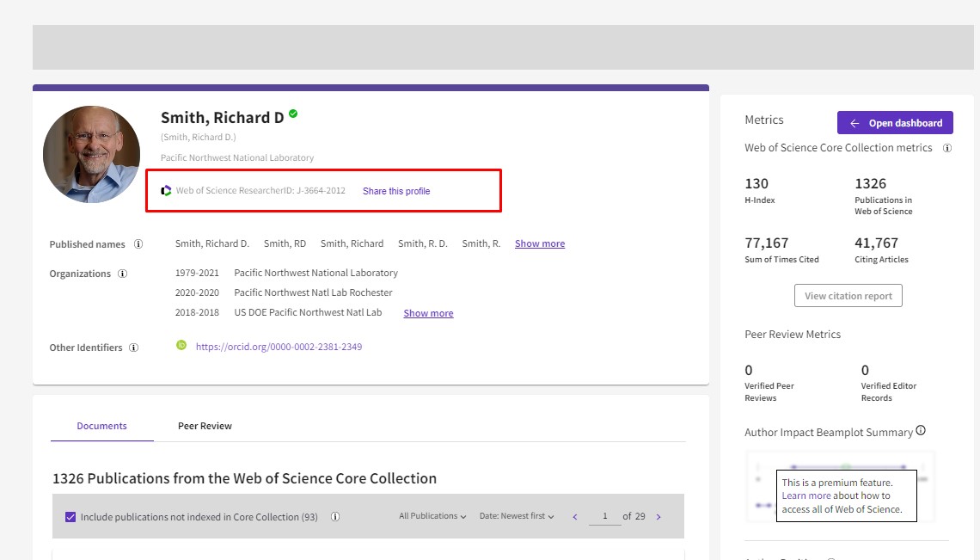Open the All Publications dropdown
Viewport: 980px width, 560px height.
[432, 516]
